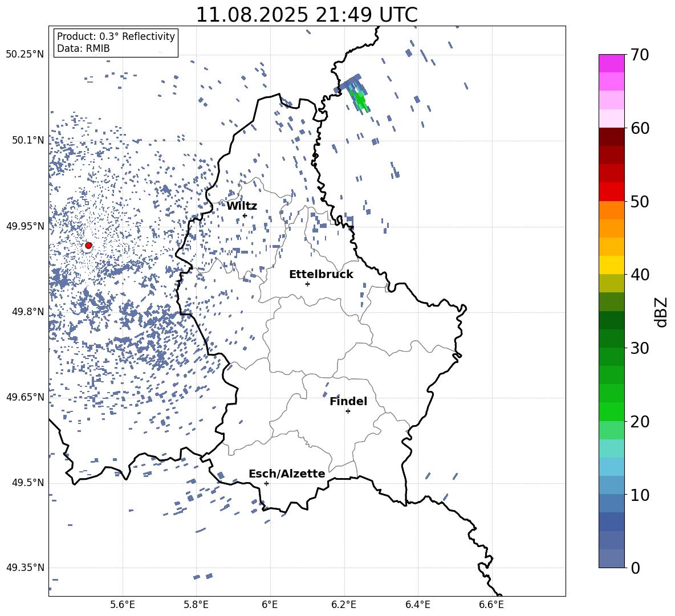Click the colorbar label '50'
The height and width of the screenshot is (616, 675).
coord(640,201)
